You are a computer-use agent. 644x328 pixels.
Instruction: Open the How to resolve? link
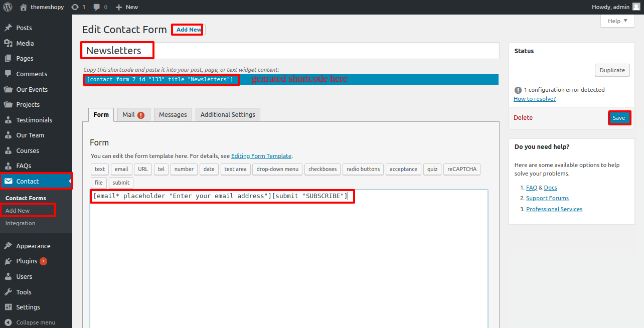point(535,99)
